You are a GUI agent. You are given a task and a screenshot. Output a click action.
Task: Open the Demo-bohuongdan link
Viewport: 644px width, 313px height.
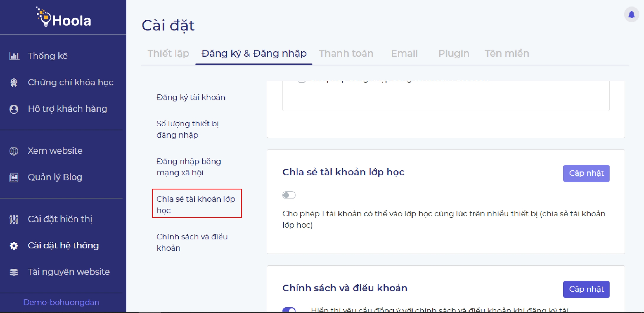pyautogui.click(x=61, y=302)
